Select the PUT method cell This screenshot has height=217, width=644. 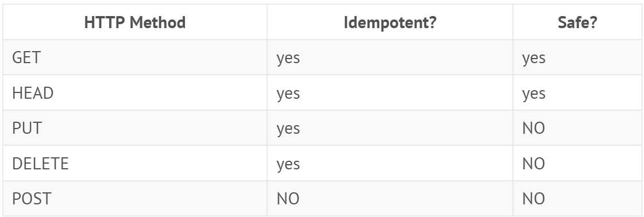(134, 128)
